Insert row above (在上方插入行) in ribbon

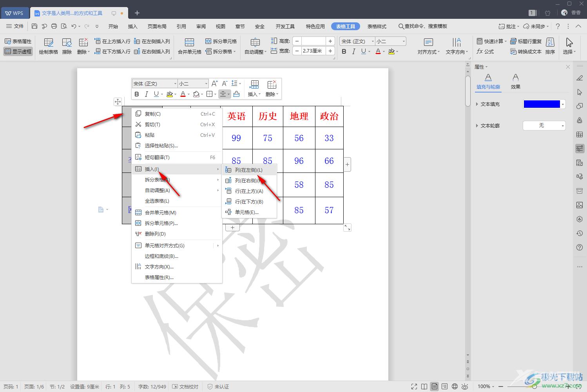(x=112, y=41)
